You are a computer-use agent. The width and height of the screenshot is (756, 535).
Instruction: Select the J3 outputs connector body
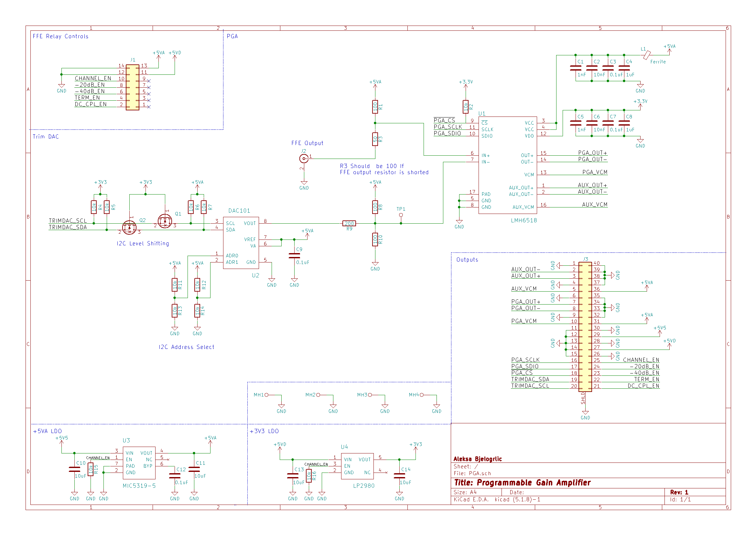(x=585, y=326)
